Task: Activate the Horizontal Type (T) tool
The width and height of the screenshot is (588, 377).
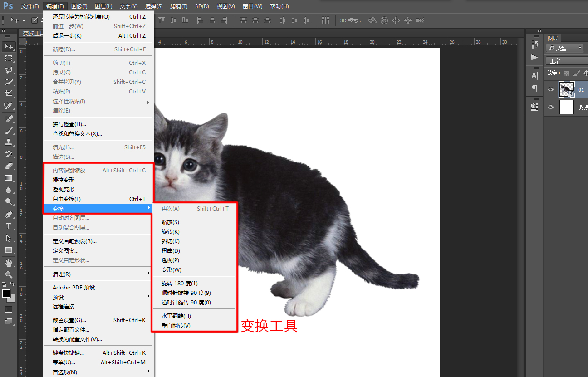Action: (9, 226)
